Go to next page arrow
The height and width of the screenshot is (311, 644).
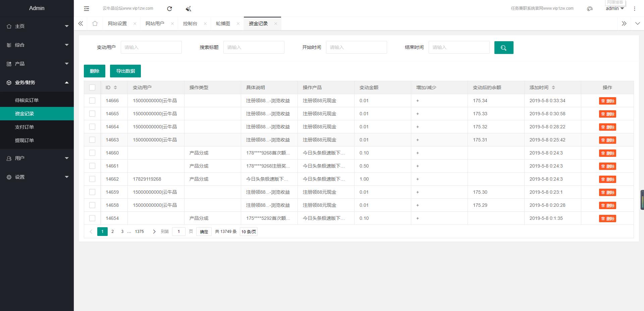(154, 232)
